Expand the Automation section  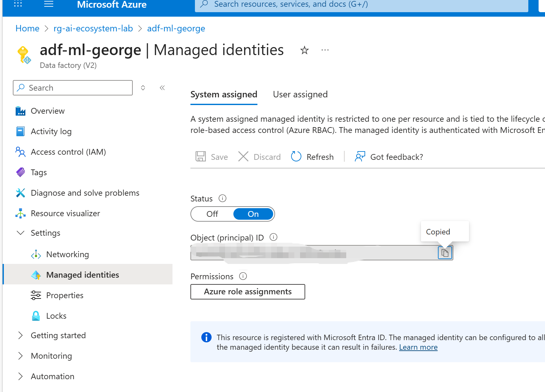point(21,376)
